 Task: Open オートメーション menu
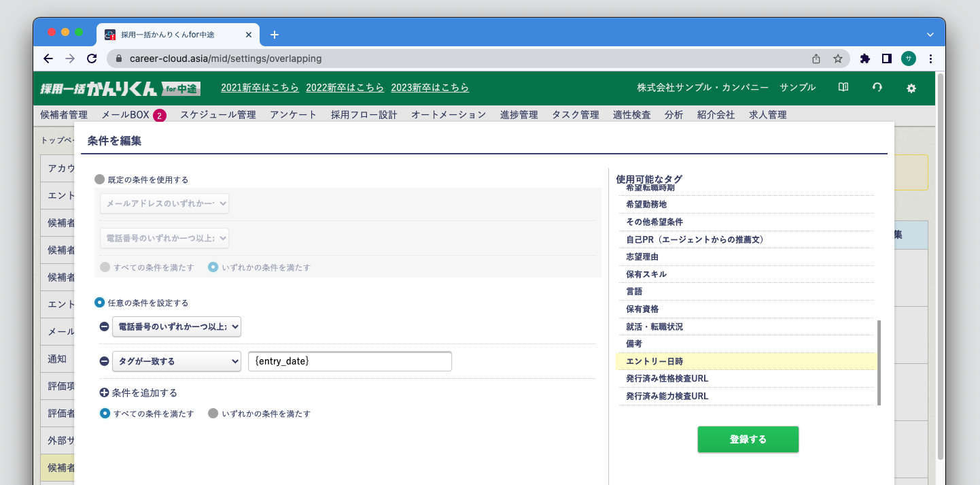[449, 115]
